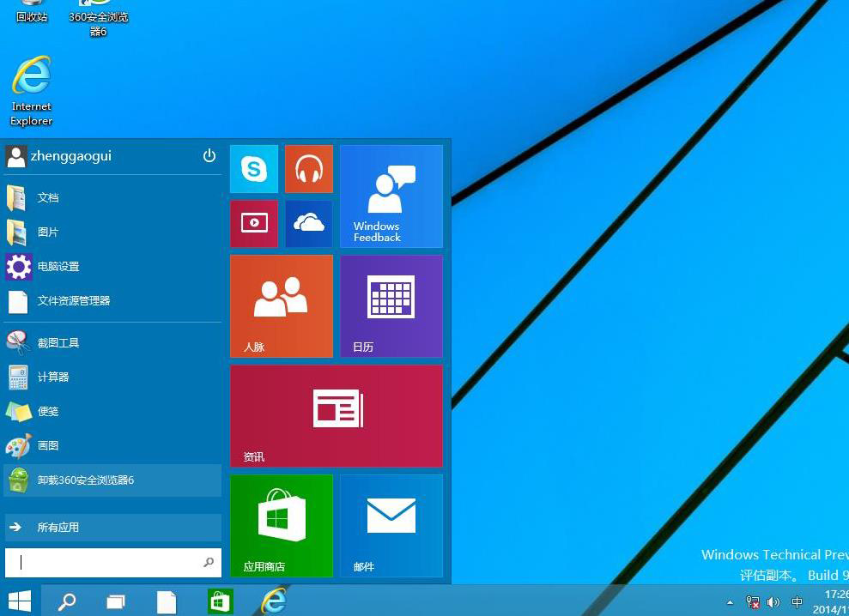Click the 中 input method indicator
Image resolution: width=849 pixels, height=616 pixels.
click(x=797, y=602)
